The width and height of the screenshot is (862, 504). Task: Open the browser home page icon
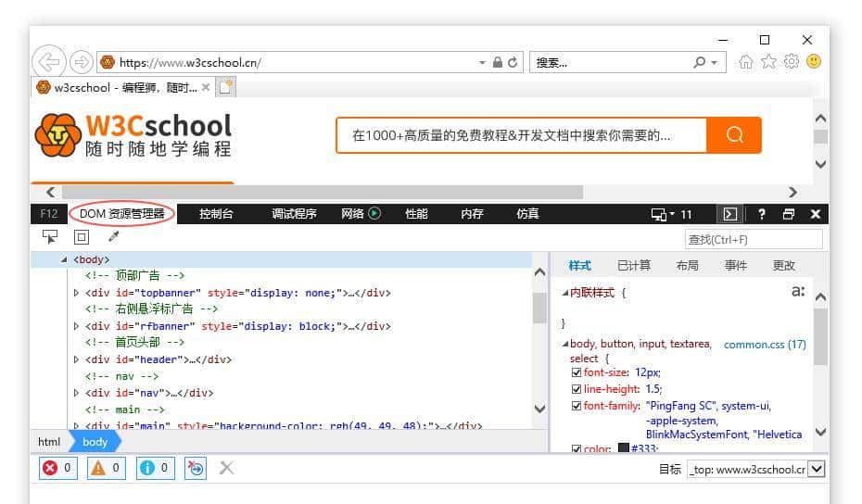click(746, 62)
